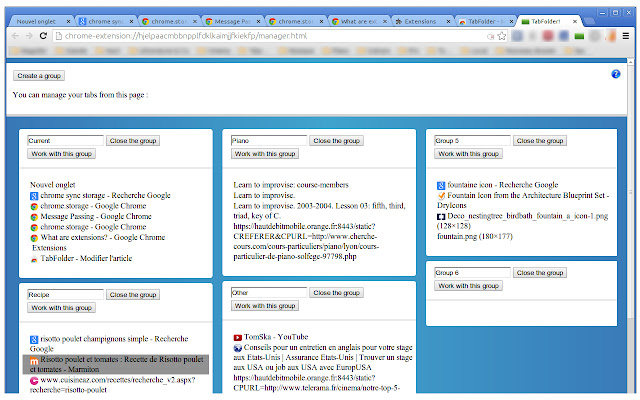Click the new tab button in tab strip
Image resolution: width=640 pixels, height=400 pixels.
pyautogui.click(x=589, y=22)
